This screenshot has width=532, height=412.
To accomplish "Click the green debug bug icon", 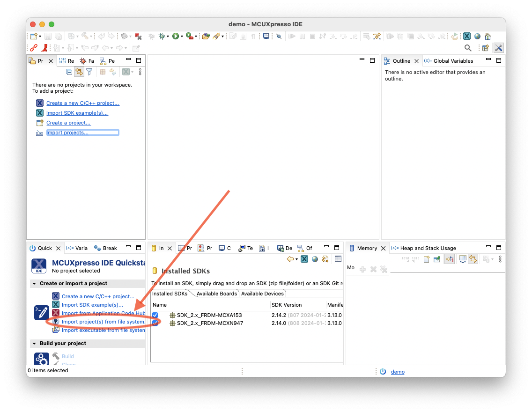I will click(x=162, y=36).
